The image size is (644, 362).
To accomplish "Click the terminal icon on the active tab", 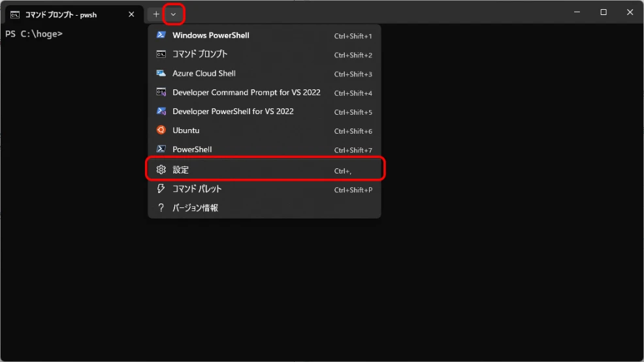I will point(15,14).
